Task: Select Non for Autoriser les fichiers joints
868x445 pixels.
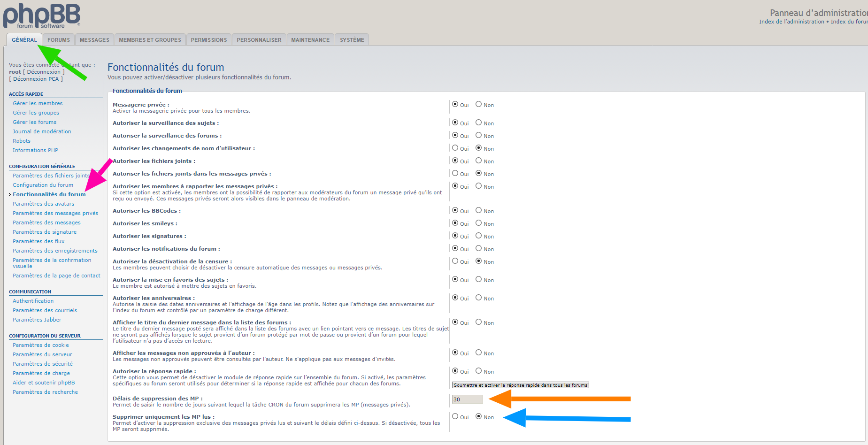Action: tap(478, 161)
